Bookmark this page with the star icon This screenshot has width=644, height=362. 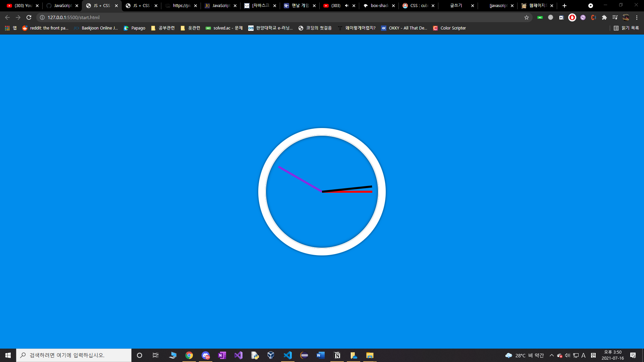[x=527, y=17]
